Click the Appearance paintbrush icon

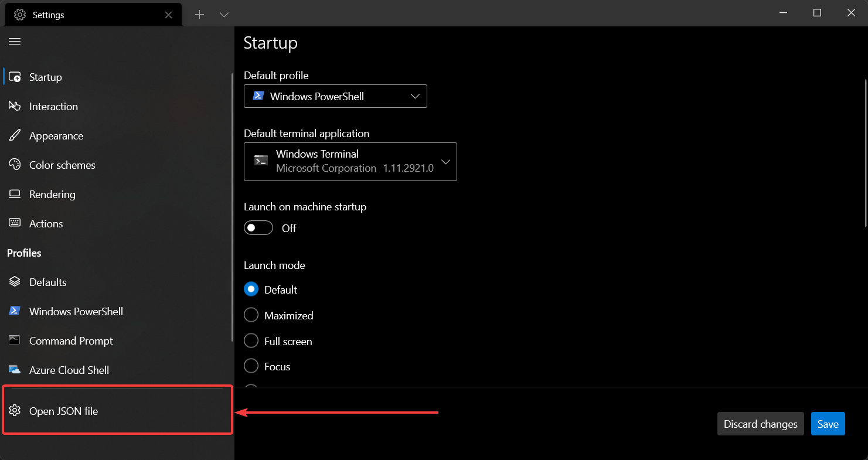click(x=15, y=135)
